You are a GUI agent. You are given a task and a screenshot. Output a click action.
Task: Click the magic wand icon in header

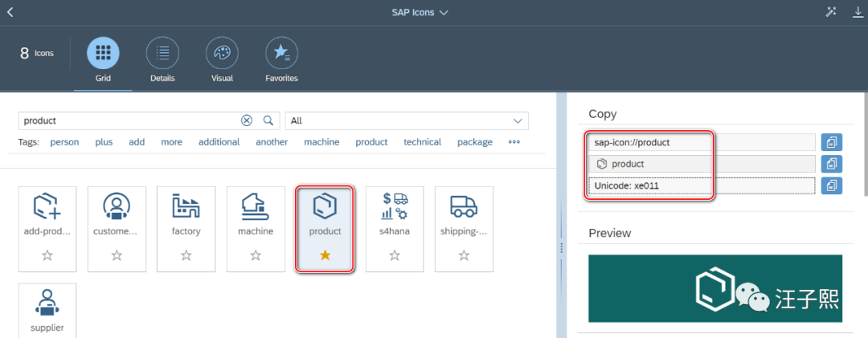tap(832, 12)
